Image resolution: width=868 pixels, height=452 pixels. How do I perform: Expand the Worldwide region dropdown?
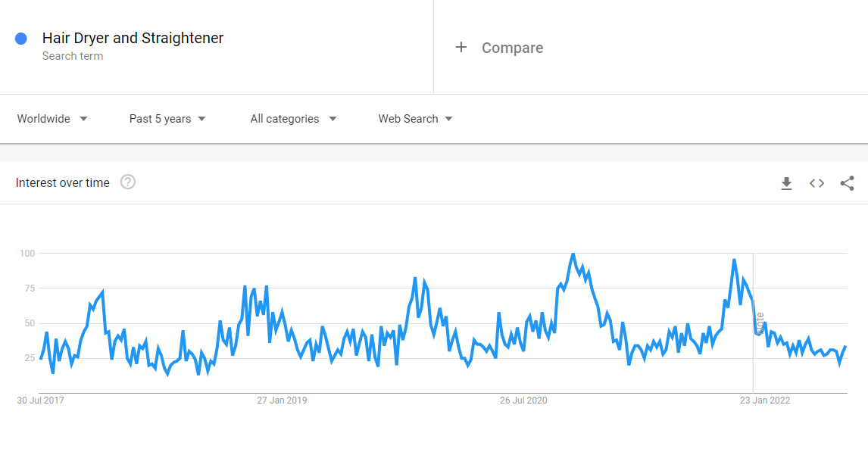tap(52, 119)
